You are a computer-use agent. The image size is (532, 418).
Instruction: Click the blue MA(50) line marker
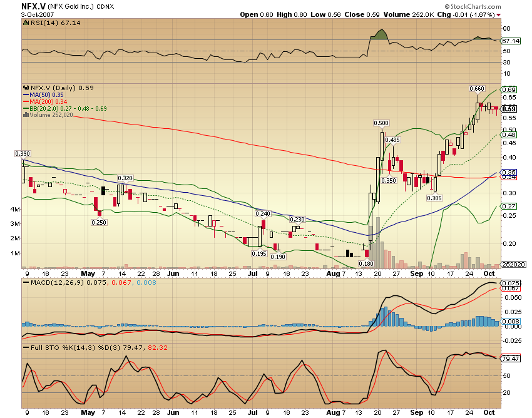[x=27, y=94]
